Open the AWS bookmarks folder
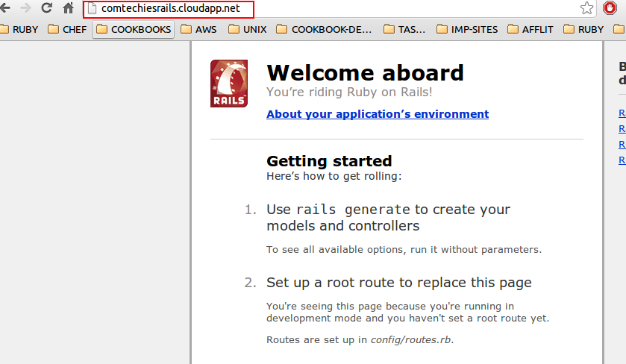 pos(198,30)
